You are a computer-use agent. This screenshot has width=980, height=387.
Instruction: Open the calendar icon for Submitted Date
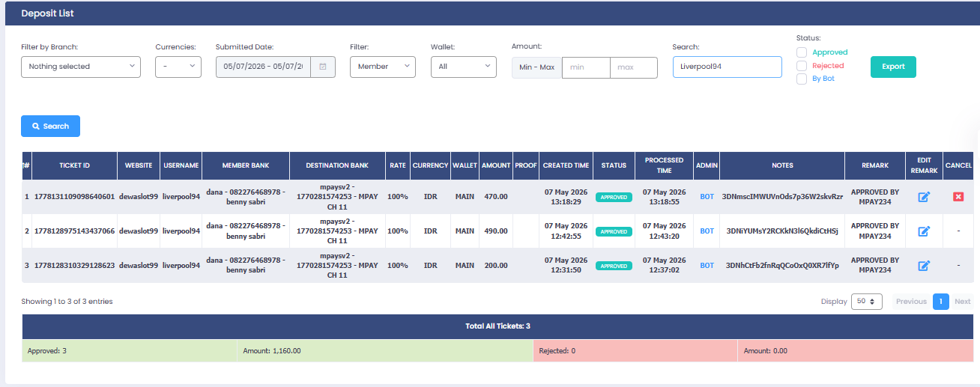(323, 67)
